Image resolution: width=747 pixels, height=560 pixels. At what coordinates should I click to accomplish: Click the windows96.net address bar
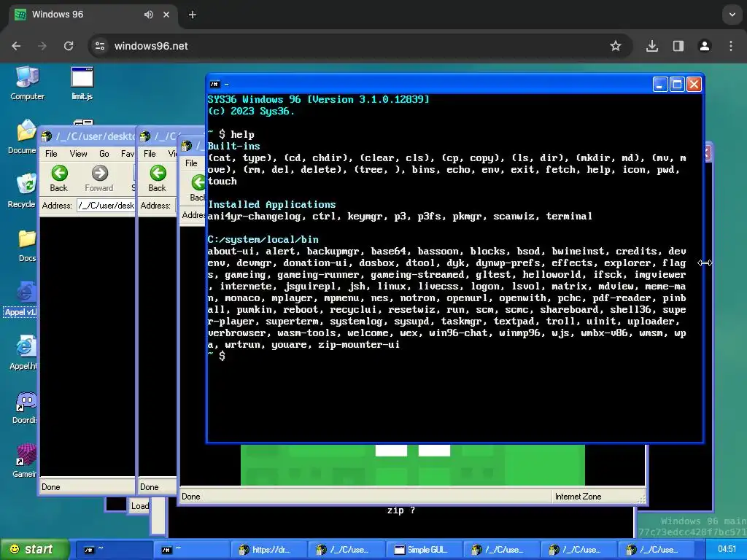coord(360,46)
